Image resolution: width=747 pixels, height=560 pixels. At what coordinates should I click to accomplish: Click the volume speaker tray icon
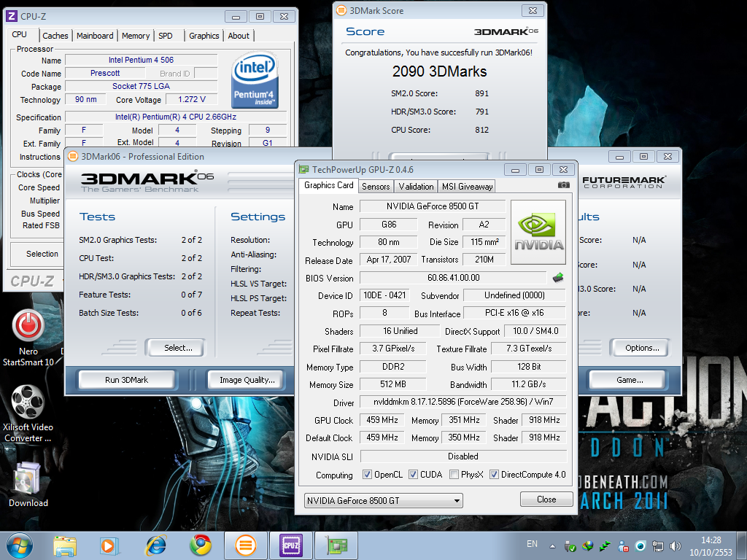pos(675,546)
